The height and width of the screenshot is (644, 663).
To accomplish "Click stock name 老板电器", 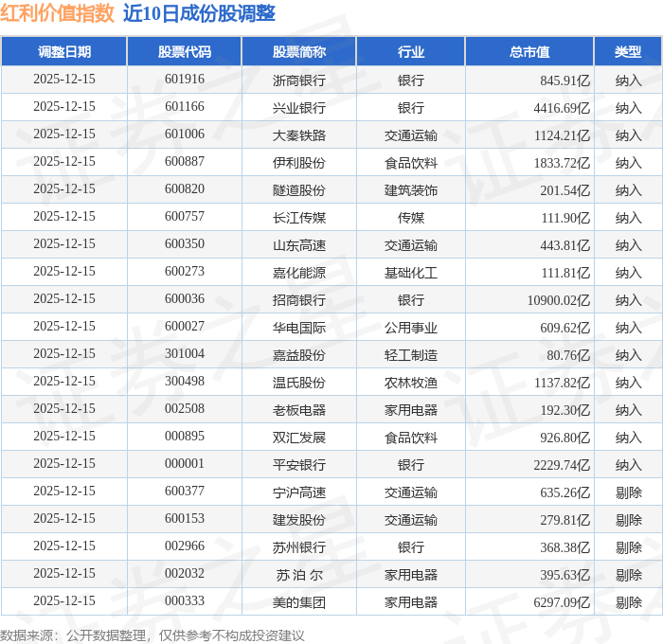I will 299,410.
